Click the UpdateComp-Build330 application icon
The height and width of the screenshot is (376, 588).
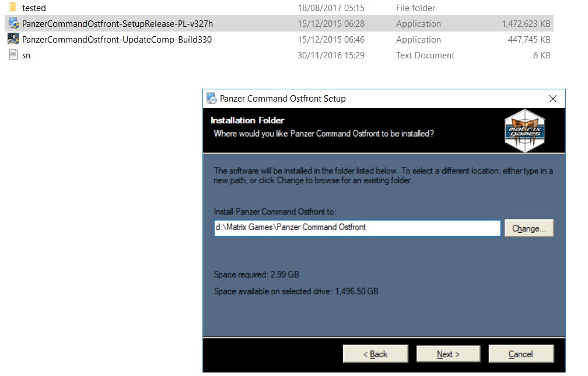[x=13, y=39]
